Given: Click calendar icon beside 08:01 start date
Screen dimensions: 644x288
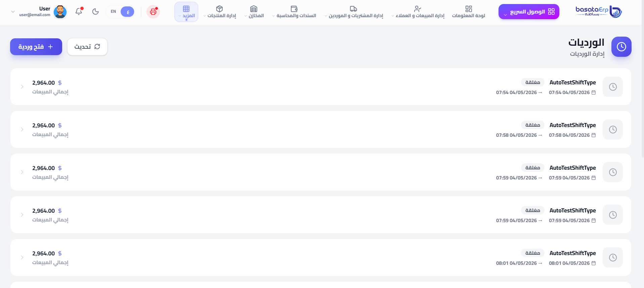Looking at the screenshot, I should [594, 263].
